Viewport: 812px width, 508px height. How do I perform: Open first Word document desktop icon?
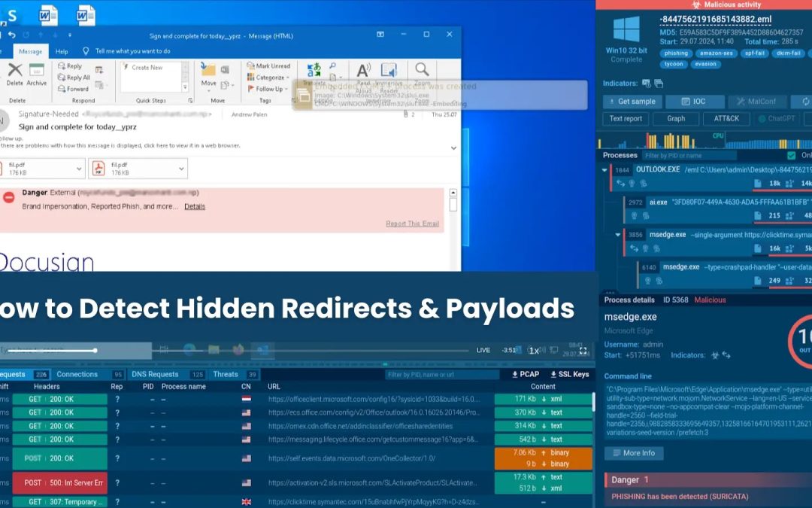pos(47,15)
